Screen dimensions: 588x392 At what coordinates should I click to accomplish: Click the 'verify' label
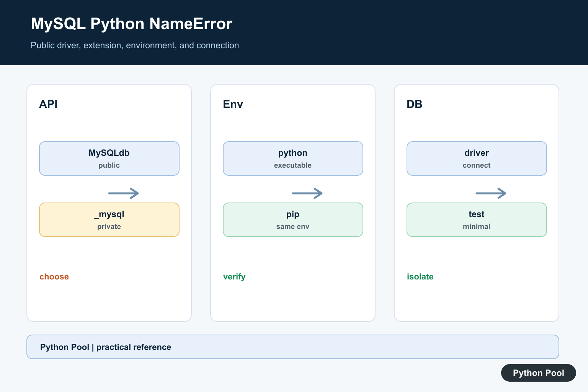pos(234,277)
